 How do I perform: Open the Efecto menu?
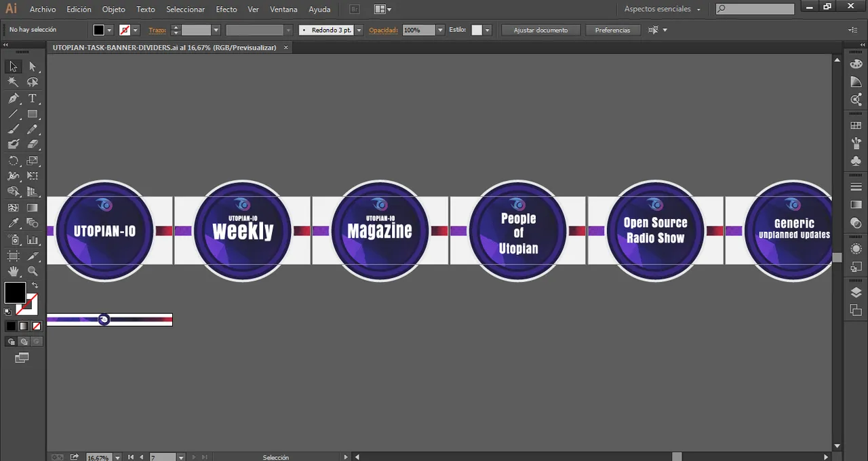pos(226,9)
